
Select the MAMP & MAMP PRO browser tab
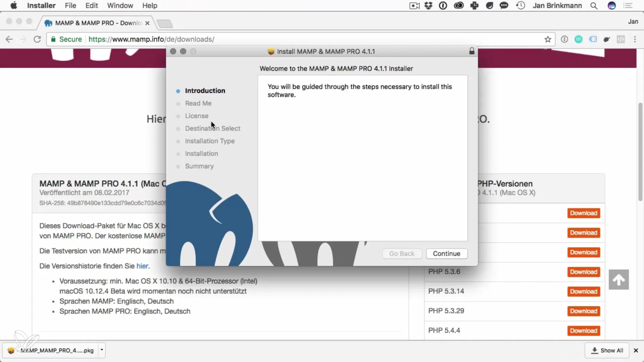point(97,23)
